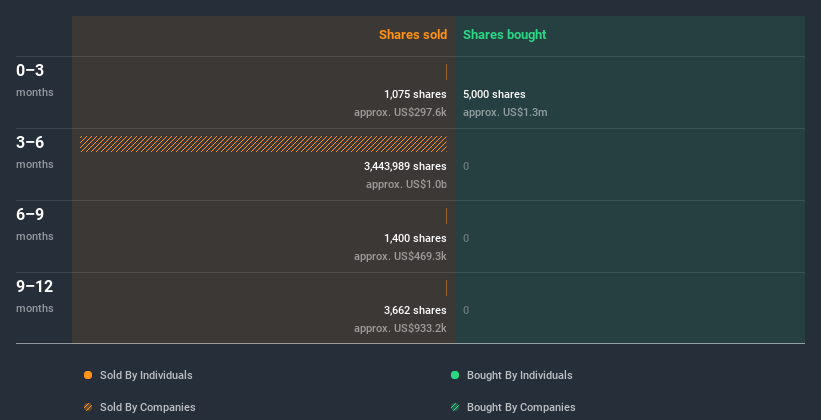
Task: Click the striped Sold By Companies legend icon
Action: pyautogui.click(x=88, y=407)
